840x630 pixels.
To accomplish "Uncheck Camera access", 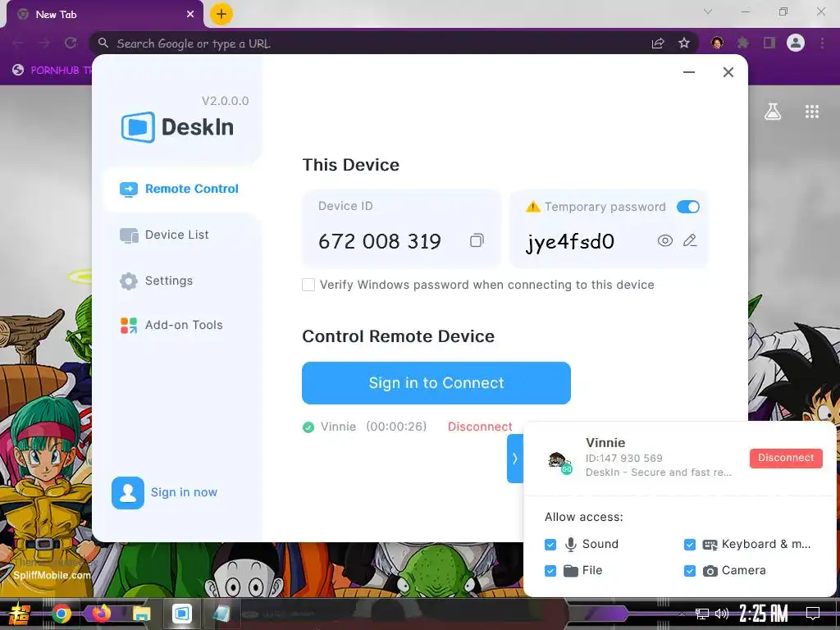I will coord(689,571).
